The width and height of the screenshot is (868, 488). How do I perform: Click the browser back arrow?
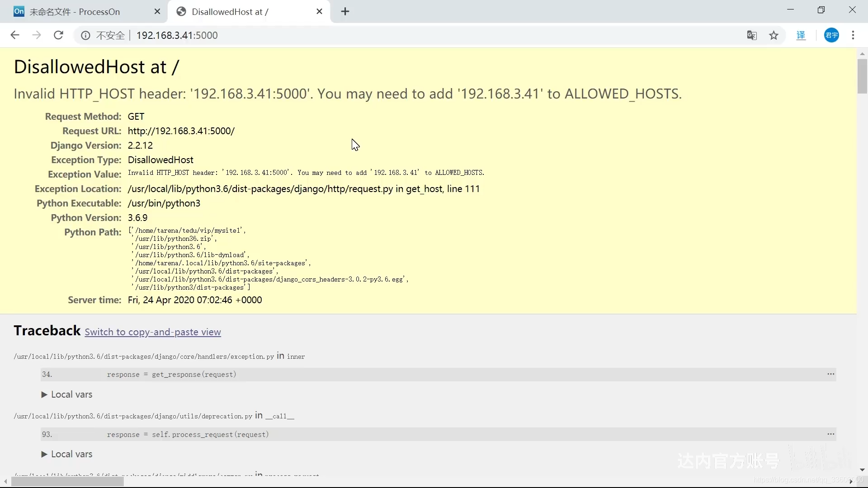pyautogui.click(x=15, y=35)
